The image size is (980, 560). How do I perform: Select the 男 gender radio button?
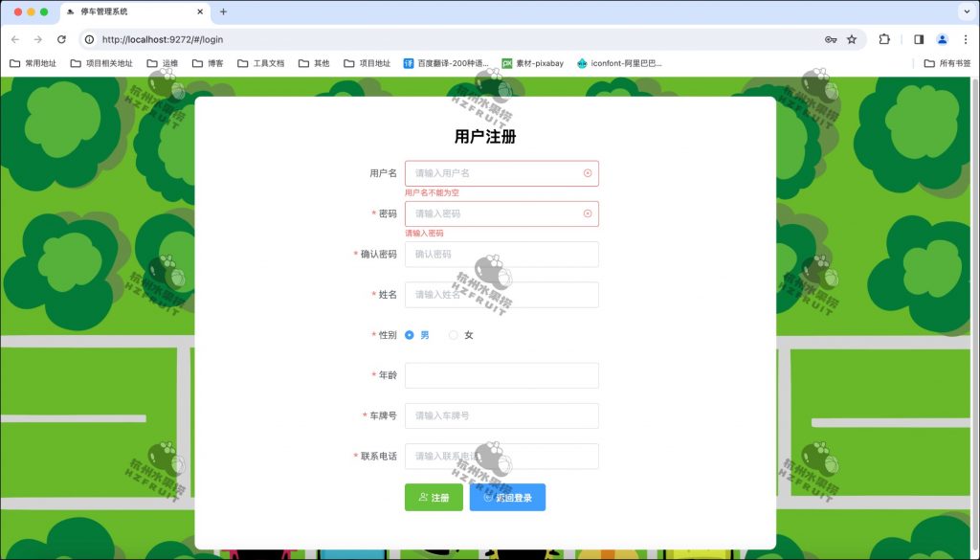pyautogui.click(x=410, y=335)
